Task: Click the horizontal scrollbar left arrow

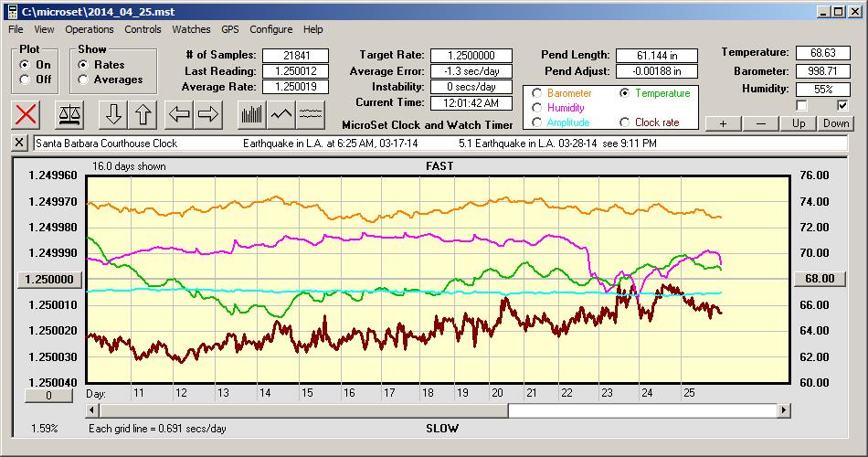Action: (x=93, y=410)
